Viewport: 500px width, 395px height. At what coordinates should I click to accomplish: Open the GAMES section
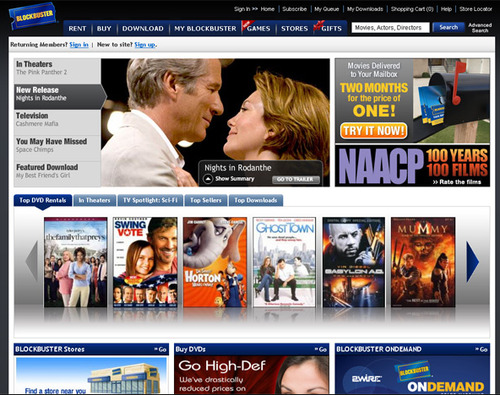click(x=258, y=29)
